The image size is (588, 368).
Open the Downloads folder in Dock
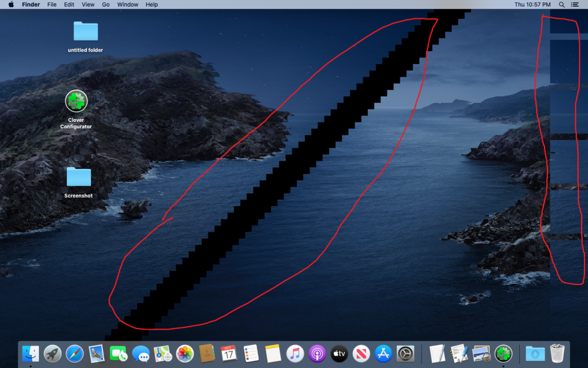535,354
